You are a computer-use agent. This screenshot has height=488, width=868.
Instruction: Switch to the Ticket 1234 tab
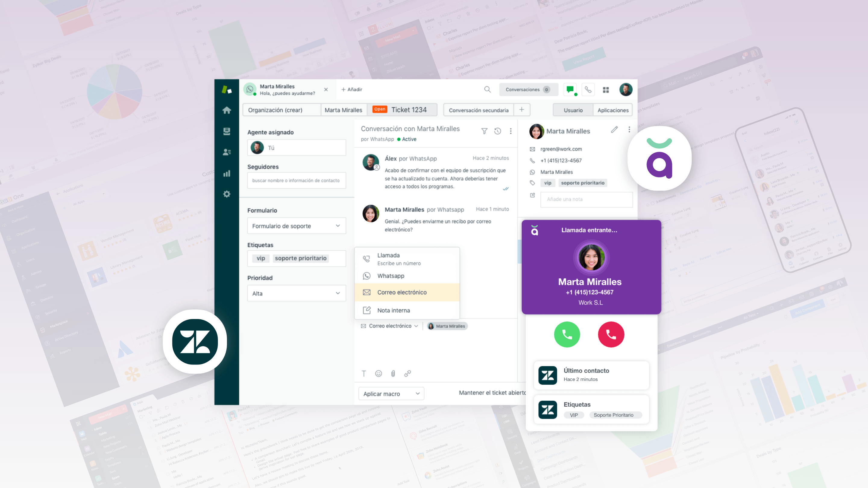pos(402,110)
